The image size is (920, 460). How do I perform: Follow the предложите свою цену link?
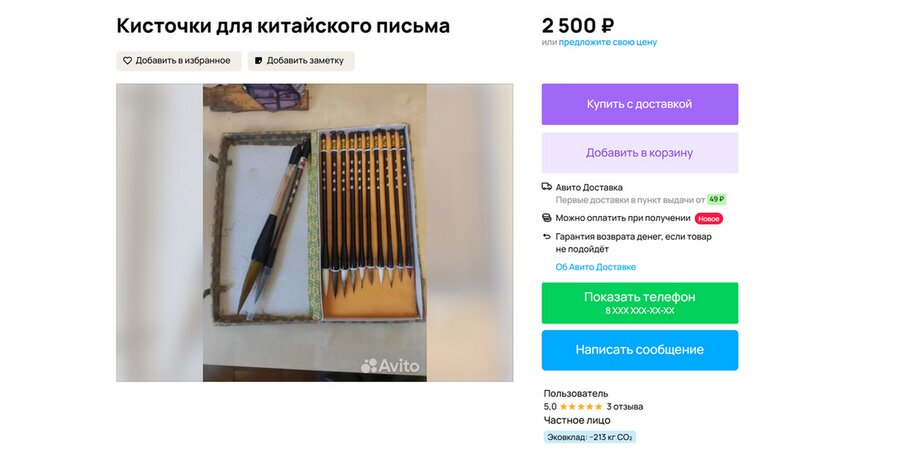608,42
